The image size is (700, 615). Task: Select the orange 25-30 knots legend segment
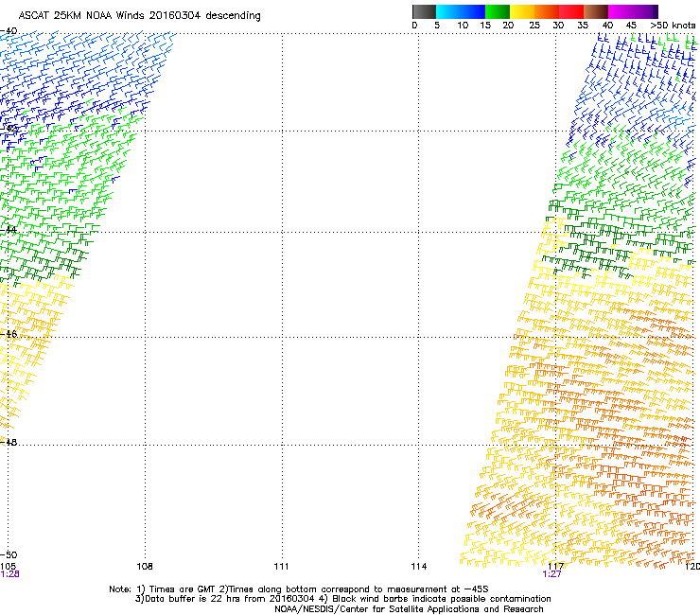click(547, 11)
